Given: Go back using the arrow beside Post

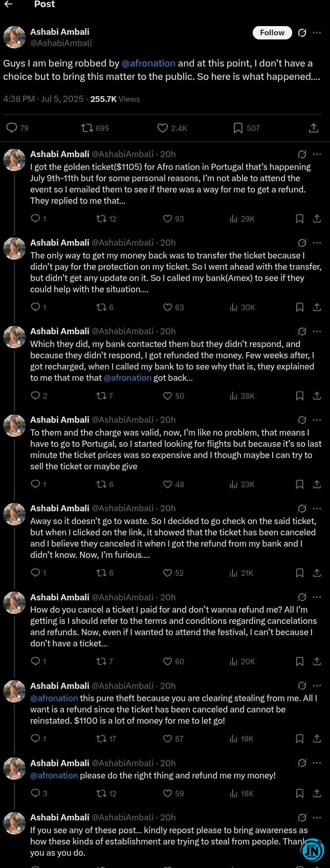Looking at the screenshot, I should click(8, 4).
